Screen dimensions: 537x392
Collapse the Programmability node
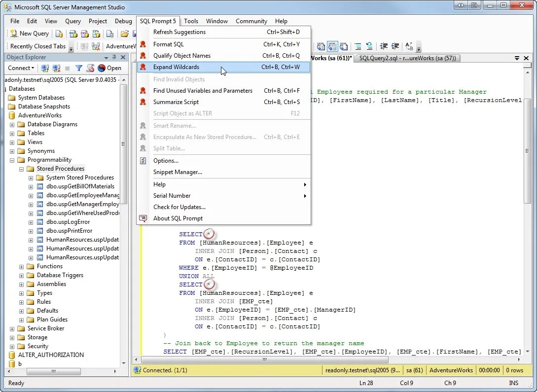pyautogui.click(x=12, y=160)
